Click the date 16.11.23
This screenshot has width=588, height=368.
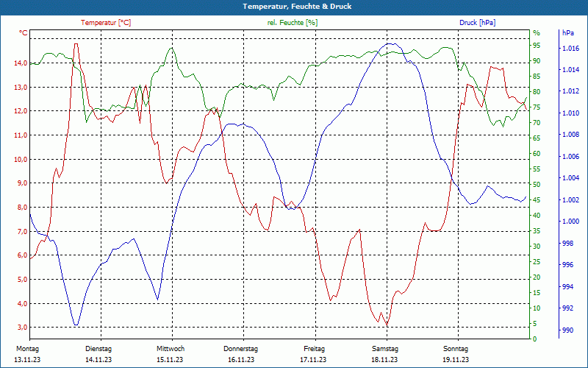[x=241, y=360]
